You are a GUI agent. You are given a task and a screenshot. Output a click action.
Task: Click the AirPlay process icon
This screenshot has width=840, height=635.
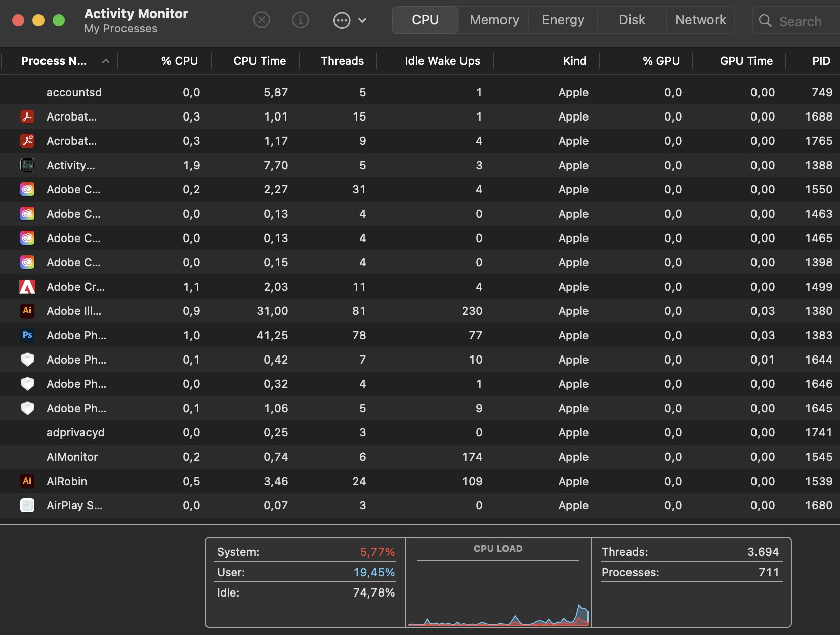click(x=27, y=505)
